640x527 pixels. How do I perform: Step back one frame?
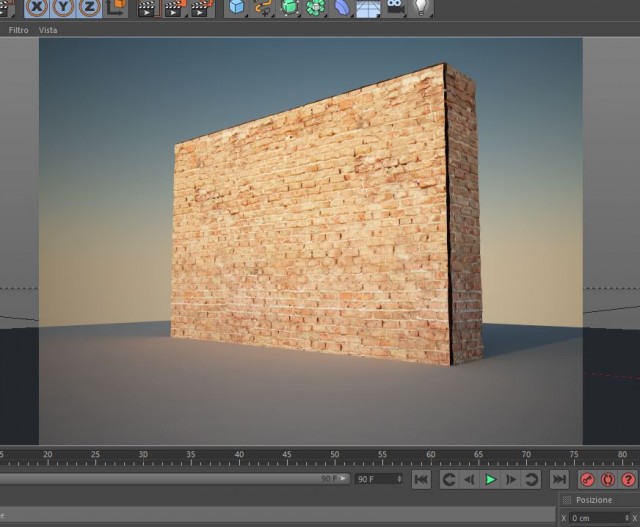(469, 480)
